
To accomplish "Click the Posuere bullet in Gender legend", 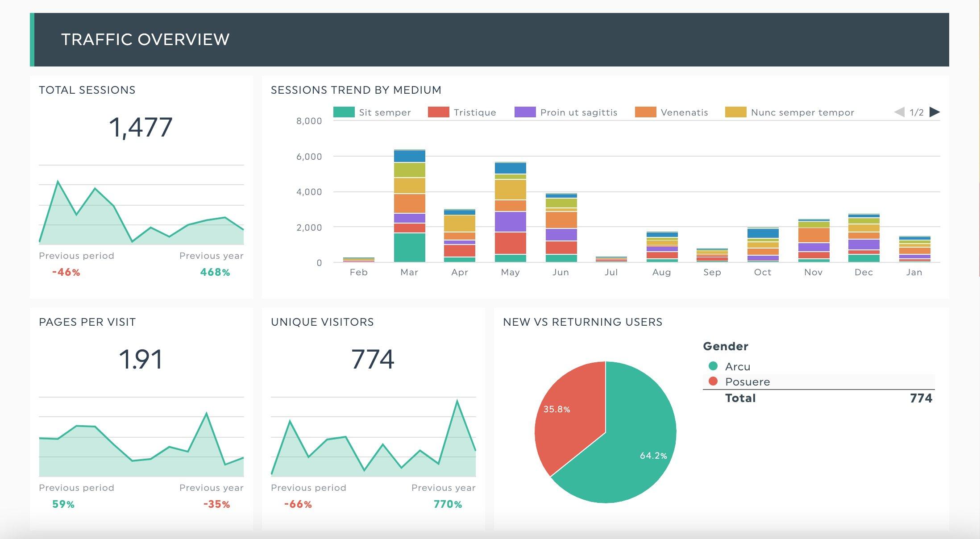I will 713,382.
